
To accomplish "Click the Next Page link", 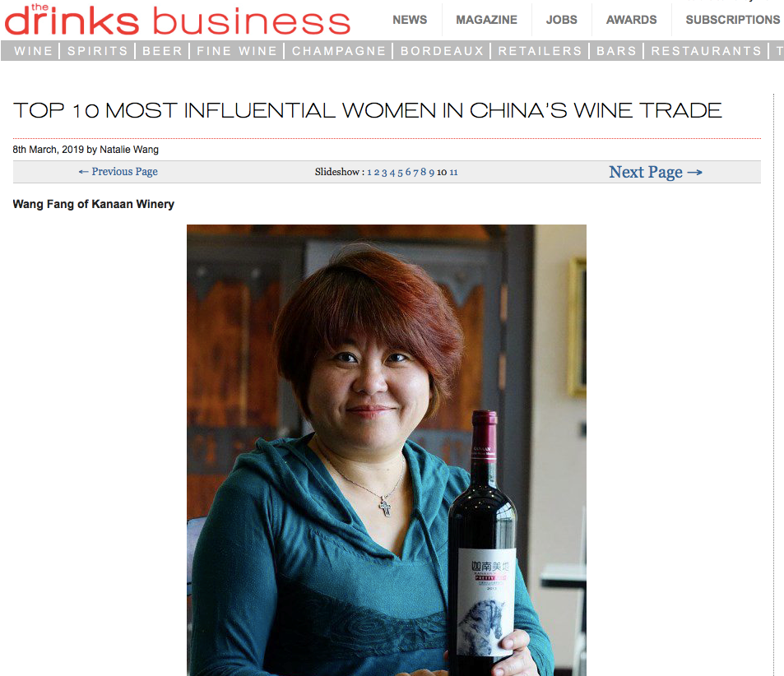I will 656,172.
